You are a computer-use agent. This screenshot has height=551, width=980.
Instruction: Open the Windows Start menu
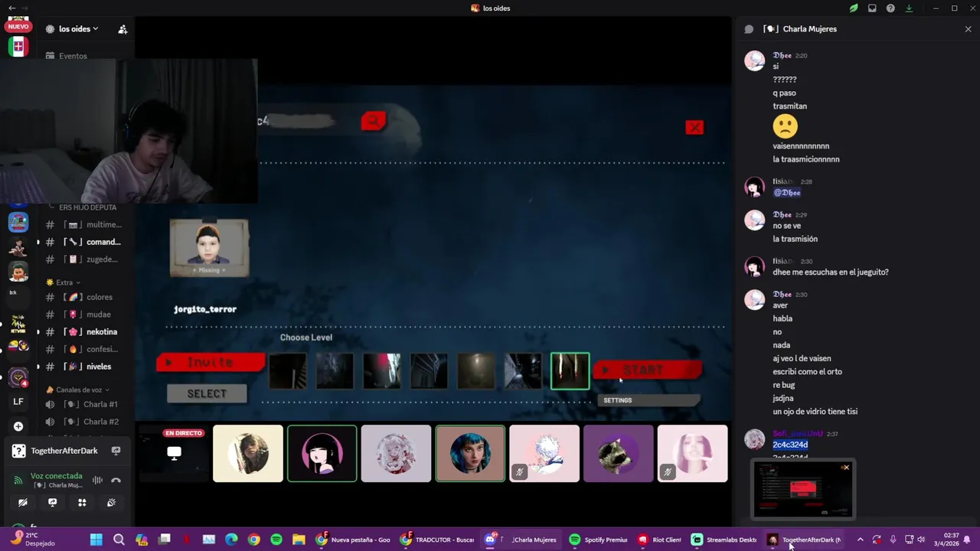(x=96, y=540)
